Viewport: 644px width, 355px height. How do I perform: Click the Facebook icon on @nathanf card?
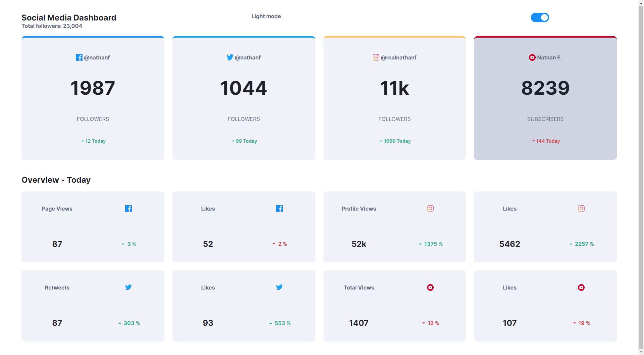[x=79, y=57]
